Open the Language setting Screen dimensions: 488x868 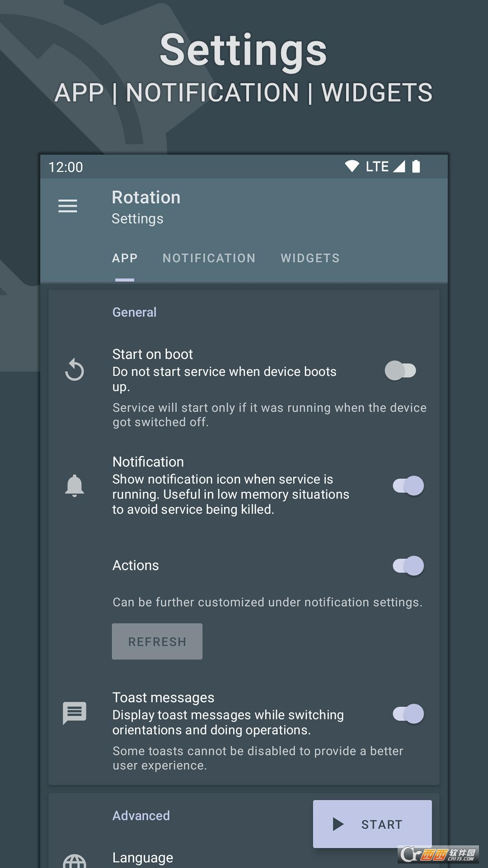[143, 858]
